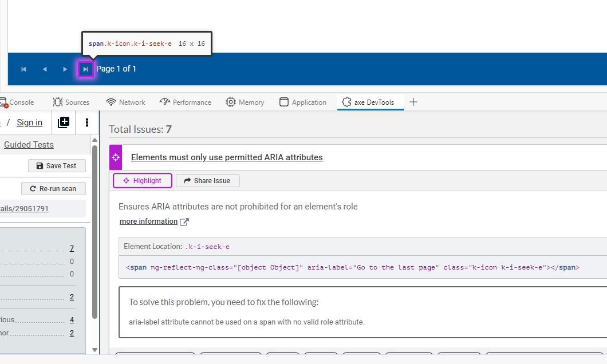Open external link icon beside more information
The width and height of the screenshot is (607, 364).
click(x=184, y=220)
